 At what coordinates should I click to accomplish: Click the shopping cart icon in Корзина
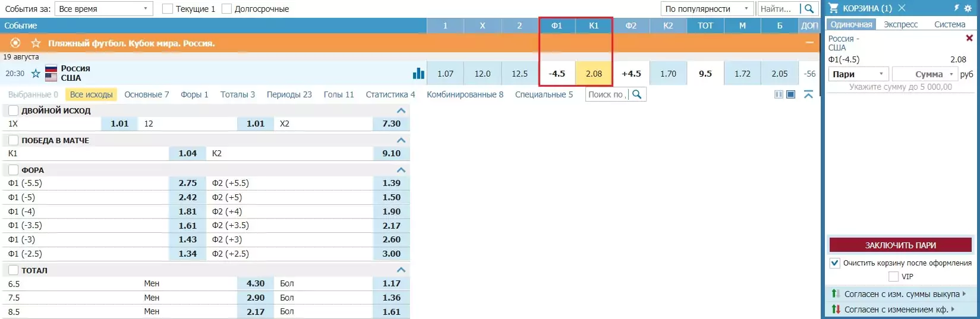tap(833, 8)
